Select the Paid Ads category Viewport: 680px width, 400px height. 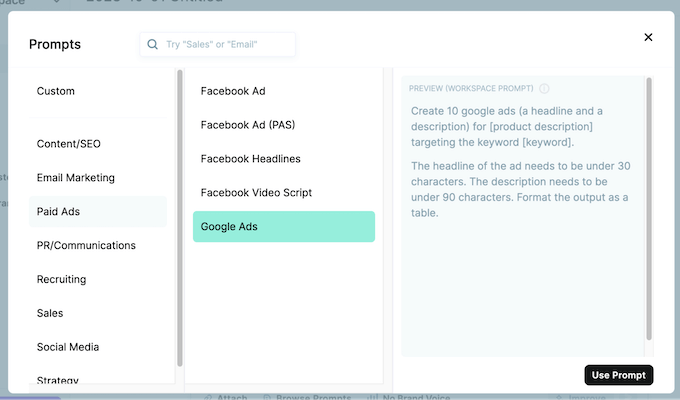(x=58, y=212)
